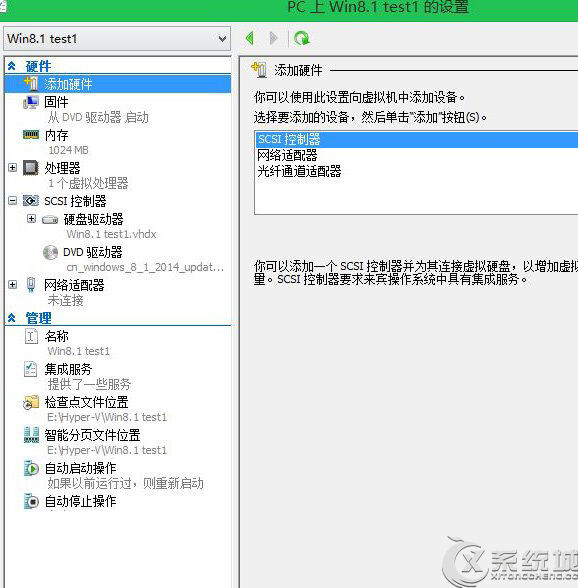Click the Win8.1 test1.vhdx file name
This screenshot has width=578, height=588.
[x=111, y=234]
